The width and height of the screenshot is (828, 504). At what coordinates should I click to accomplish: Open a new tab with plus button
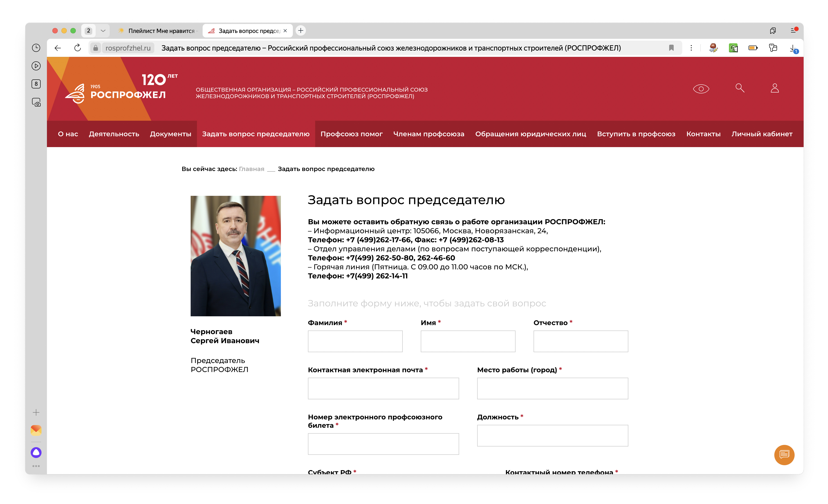[x=301, y=31]
